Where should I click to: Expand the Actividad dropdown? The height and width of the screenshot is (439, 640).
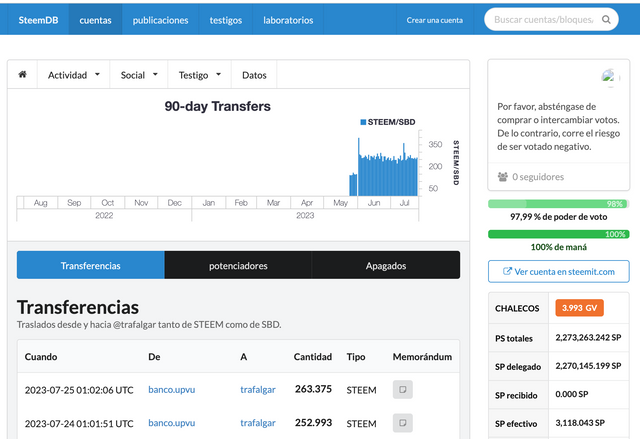tap(73, 75)
